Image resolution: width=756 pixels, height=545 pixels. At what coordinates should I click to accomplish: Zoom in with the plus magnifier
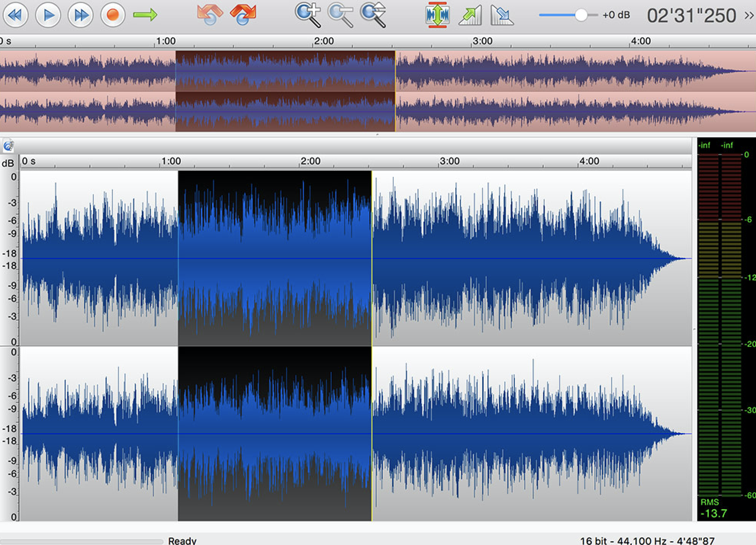click(x=307, y=15)
